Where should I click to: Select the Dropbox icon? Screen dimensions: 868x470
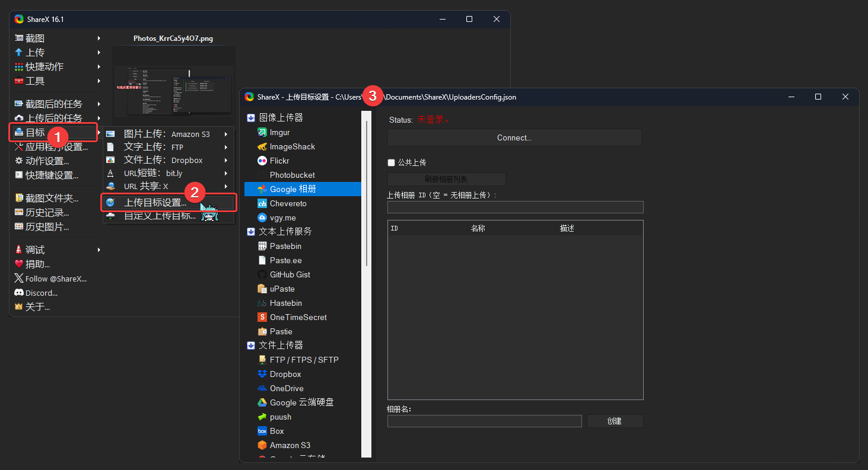262,374
